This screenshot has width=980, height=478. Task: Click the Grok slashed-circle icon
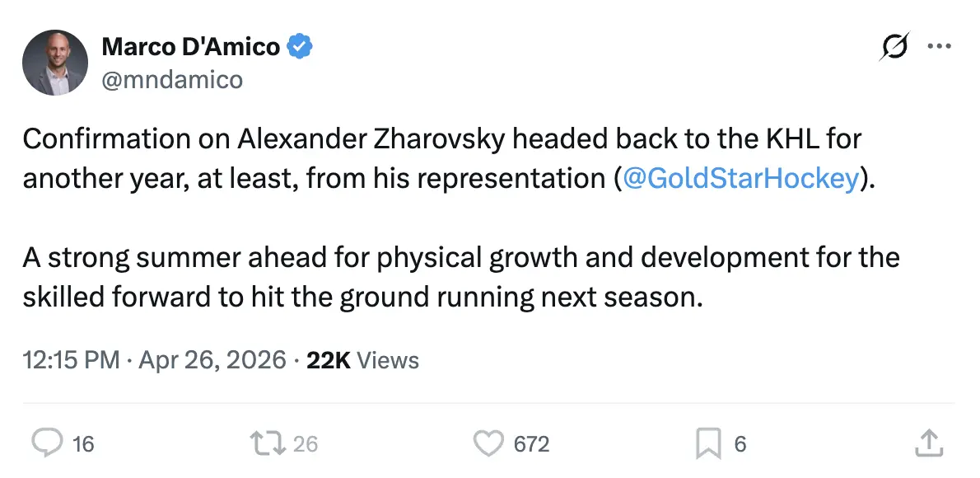pos(894,49)
